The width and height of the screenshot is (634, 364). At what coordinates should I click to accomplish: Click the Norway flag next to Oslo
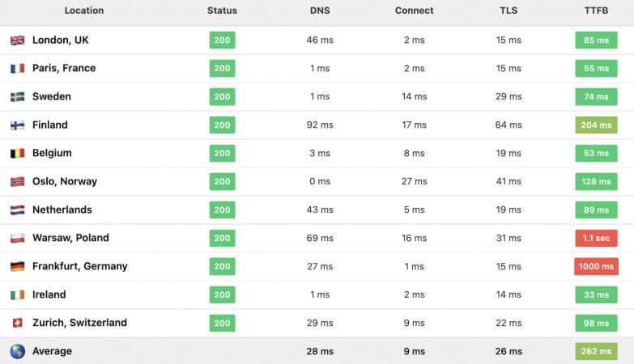tap(17, 181)
